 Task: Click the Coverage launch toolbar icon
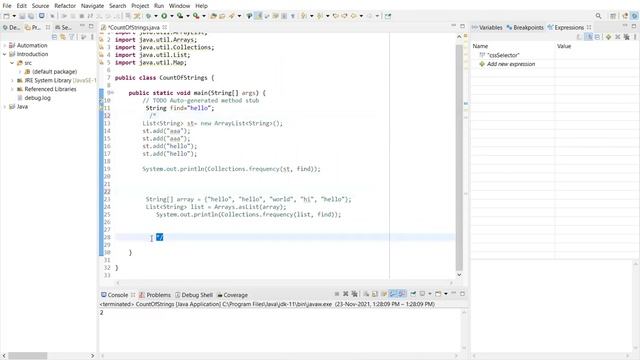click(x=180, y=16)
